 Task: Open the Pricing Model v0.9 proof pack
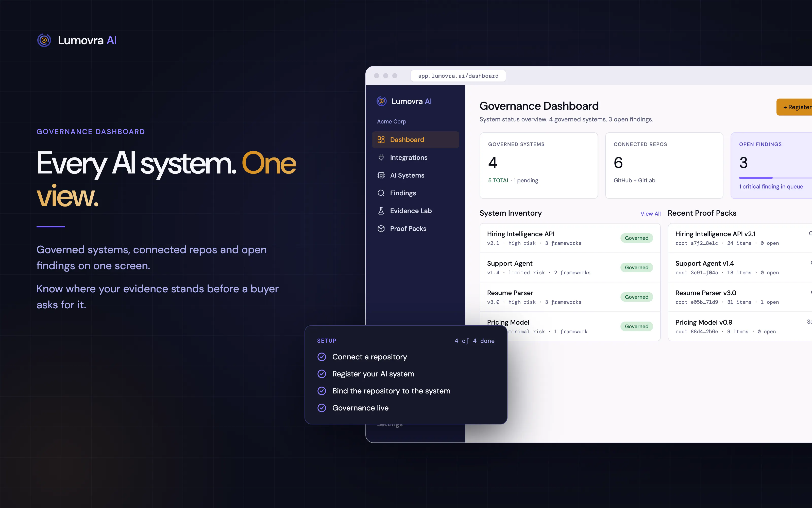(740, 327)
